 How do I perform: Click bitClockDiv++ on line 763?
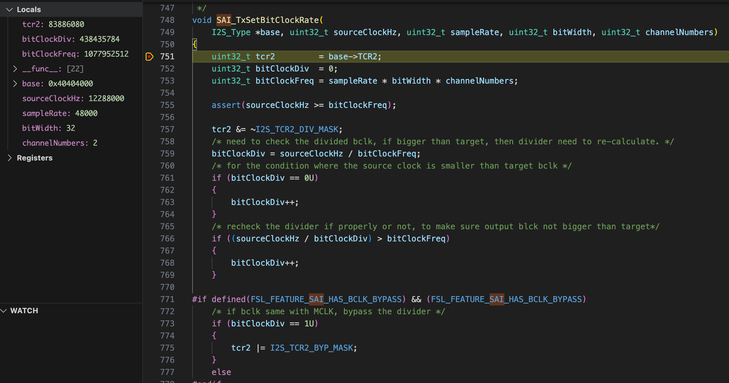pyautogui.click(x=265, y=202)
